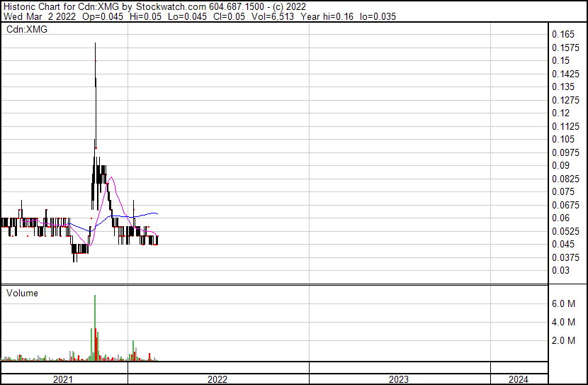
Task: Click the 0.09 price axis label
Action: (x=560, y=165)
